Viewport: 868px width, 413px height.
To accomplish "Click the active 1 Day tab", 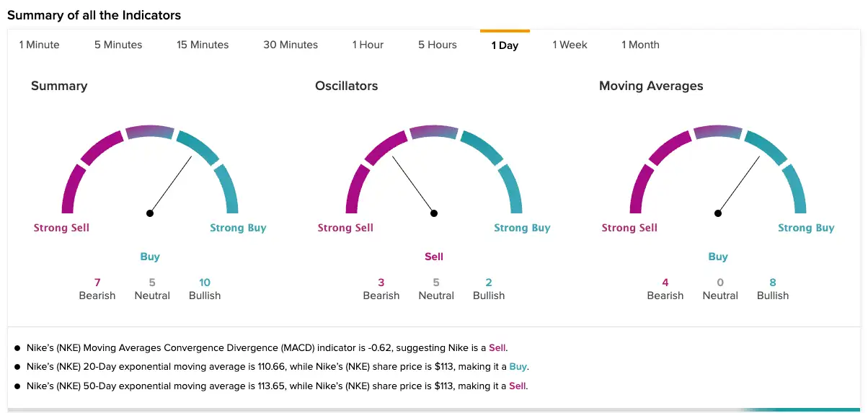I will pos(505,45).
